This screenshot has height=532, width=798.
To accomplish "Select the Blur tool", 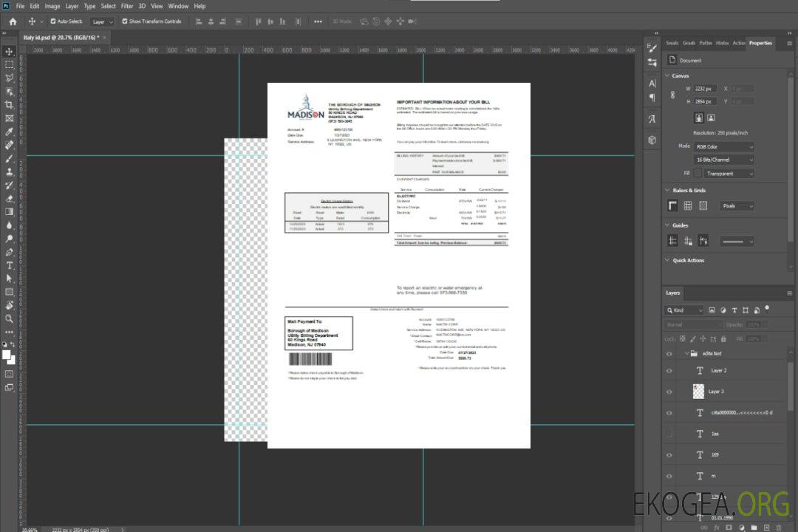I will [9, 225].
